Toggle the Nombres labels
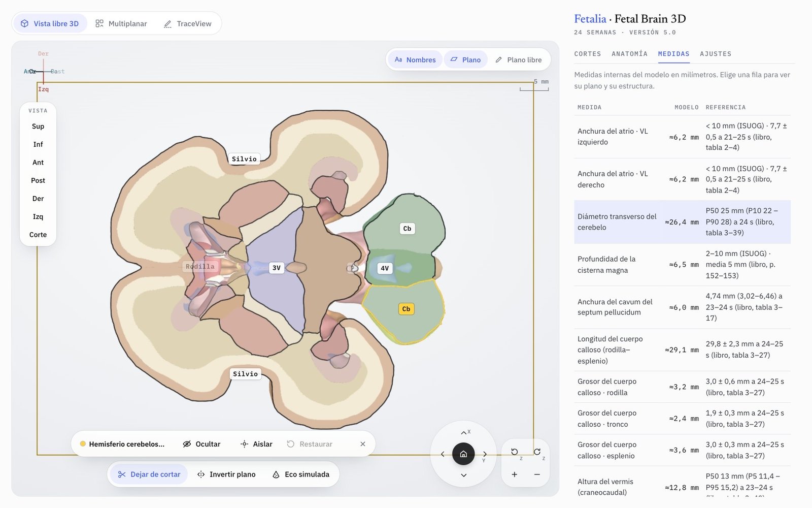The width and height of the screenshot is (812, 508). pos(415,59)
